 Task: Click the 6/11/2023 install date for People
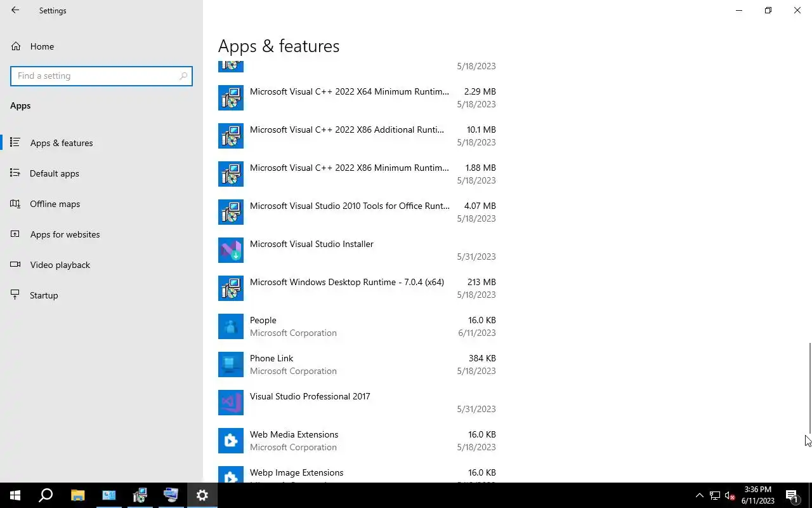(x=477, y=333)
